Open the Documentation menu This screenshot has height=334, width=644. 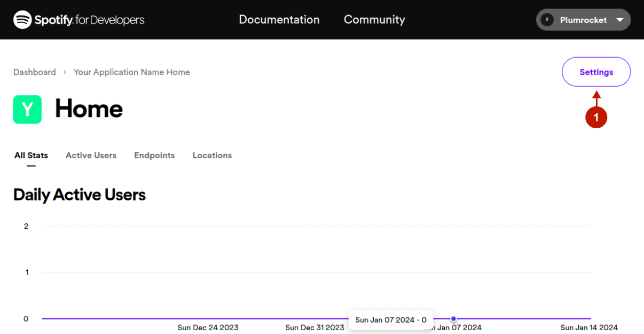tap(279, 20)
